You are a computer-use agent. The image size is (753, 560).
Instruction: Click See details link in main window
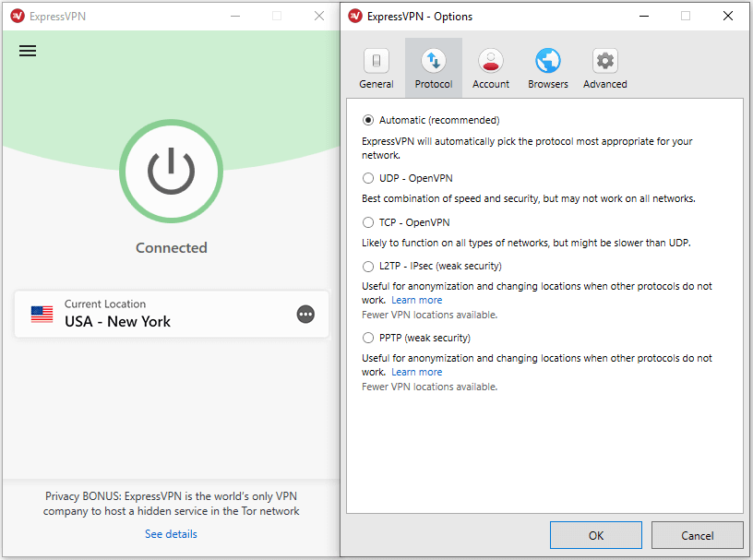pyautogui.click(x=171, y=534)
